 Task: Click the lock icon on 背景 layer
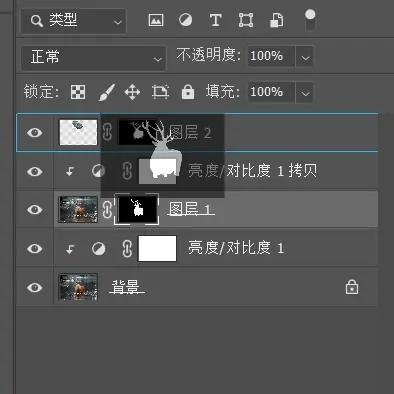[352, 287]
